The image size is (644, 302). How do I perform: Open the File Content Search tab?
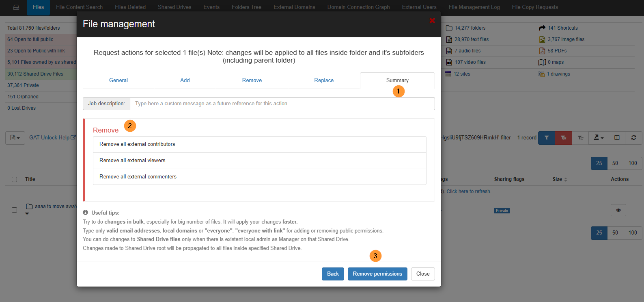click(x=79, y=7)
